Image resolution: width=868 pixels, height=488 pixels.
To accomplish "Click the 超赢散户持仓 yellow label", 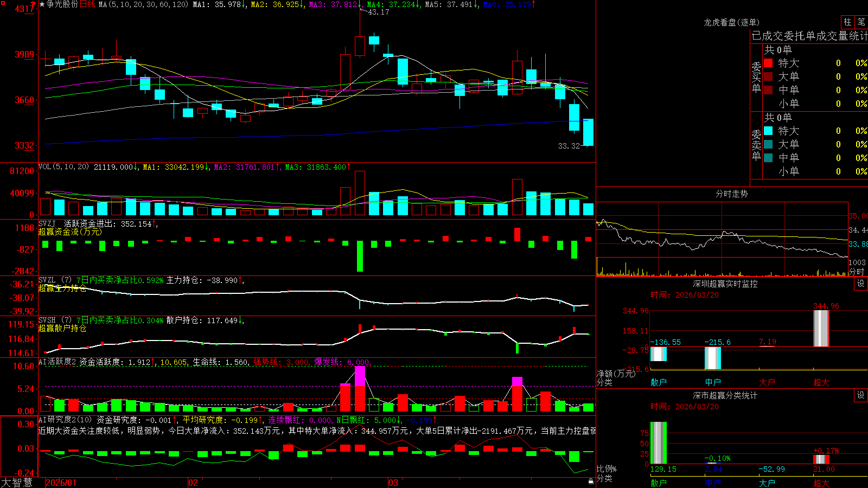I will tap(62, 329).
